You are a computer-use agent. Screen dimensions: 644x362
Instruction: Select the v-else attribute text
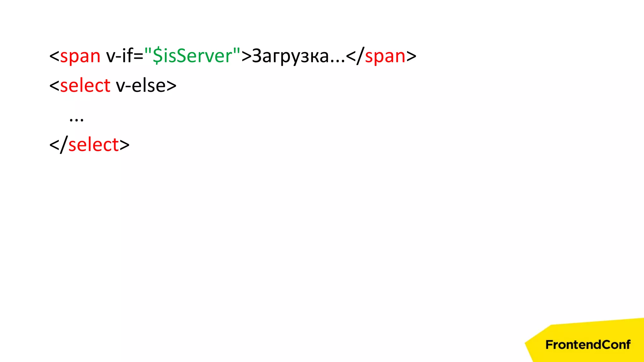(x=141, y=85)
